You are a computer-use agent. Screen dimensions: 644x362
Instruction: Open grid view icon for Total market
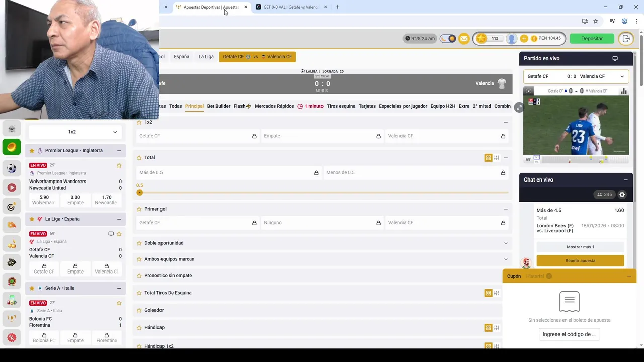click(x=488, y=158)
